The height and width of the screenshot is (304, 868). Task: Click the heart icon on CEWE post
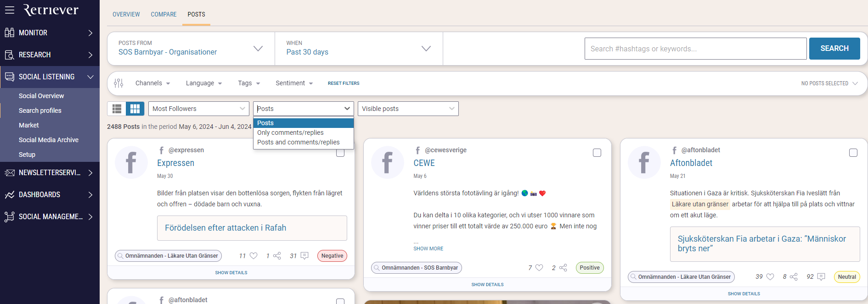(x=539, y=268)
